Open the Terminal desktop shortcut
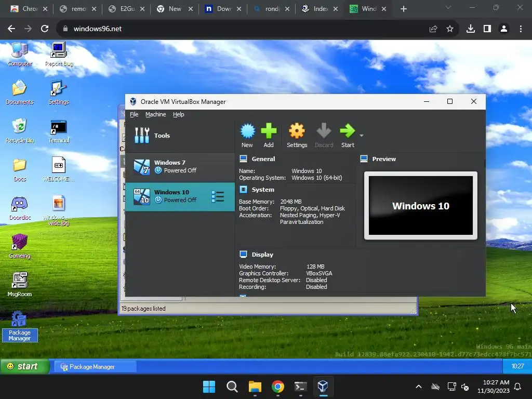The image size is (532, 399). click(59, 131)
